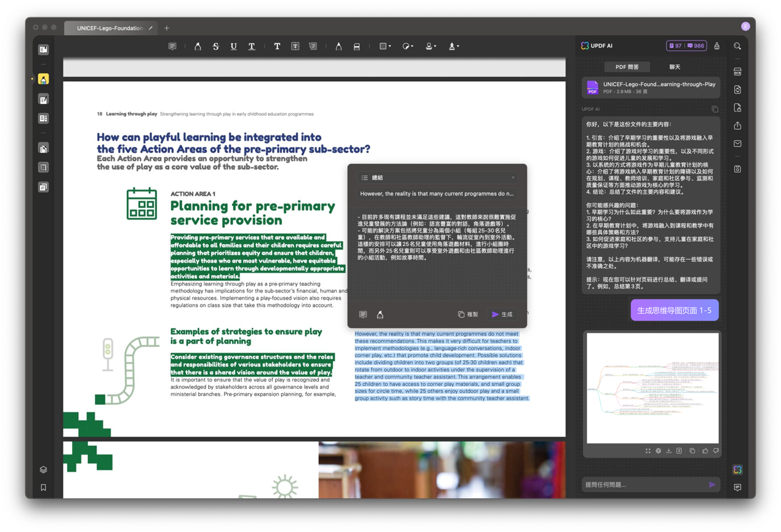Open the generated mind map thumbnail
The height and width of the screenshot is (532, 781).
pyautogui.click(x=652, y=387)
